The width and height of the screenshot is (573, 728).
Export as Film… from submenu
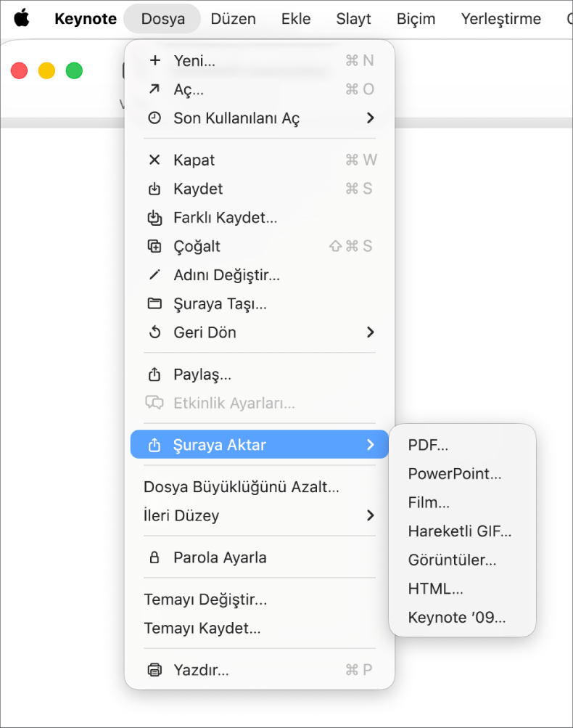click(463, 502)
